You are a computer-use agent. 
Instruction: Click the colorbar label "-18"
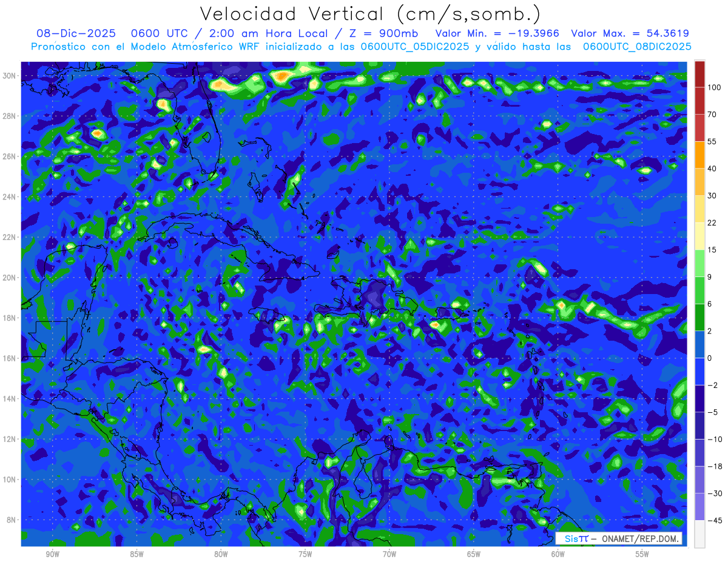[x=715, y=466]
